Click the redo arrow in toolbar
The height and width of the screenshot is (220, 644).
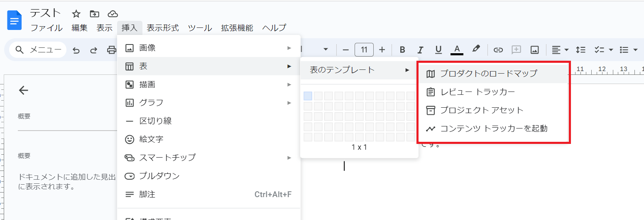[x=94, y=50]
